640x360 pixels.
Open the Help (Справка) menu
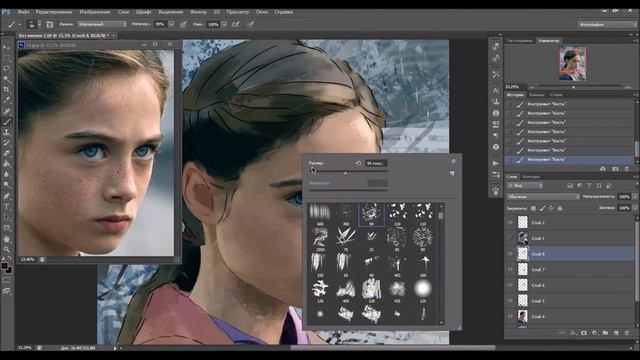coord(284,12)
